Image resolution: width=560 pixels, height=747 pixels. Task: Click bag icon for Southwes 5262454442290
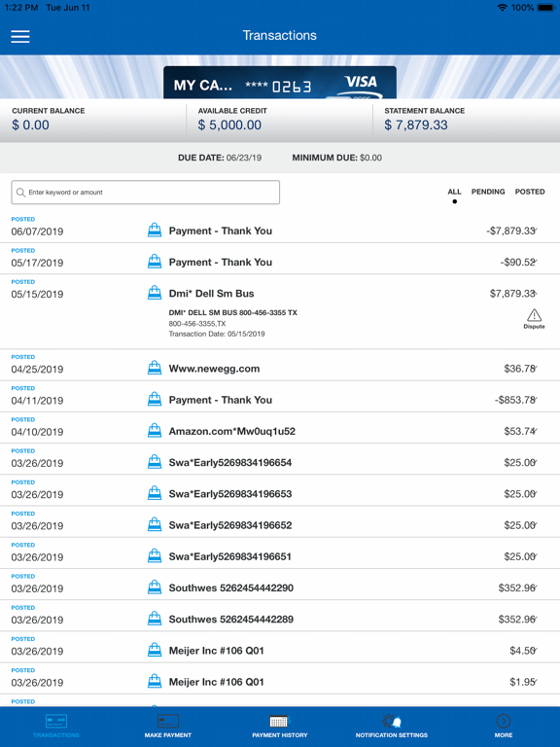(x=155, y=587)
